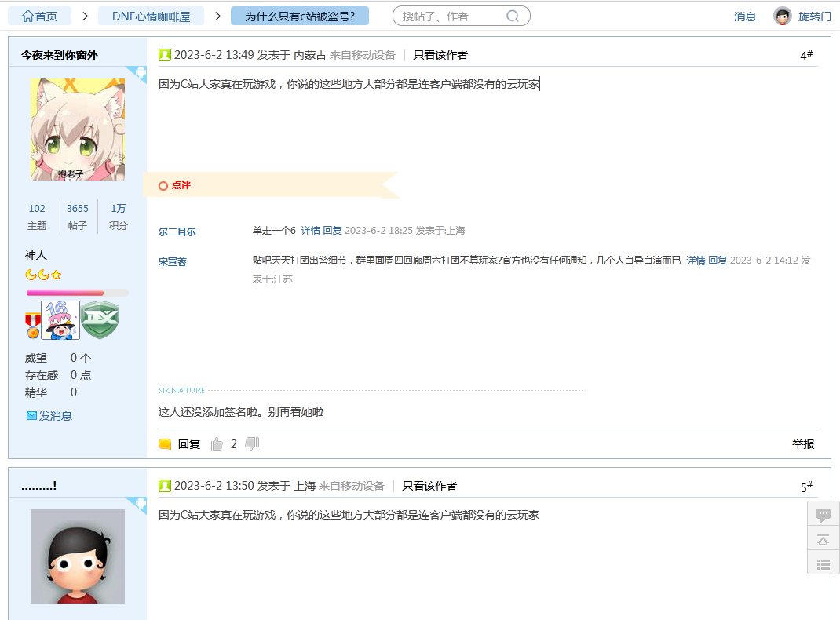The width and height of the screenshot is (840, 620).
Task: Click the 2023-6-2 13:50 post timestamp
Action: point(214,486)
